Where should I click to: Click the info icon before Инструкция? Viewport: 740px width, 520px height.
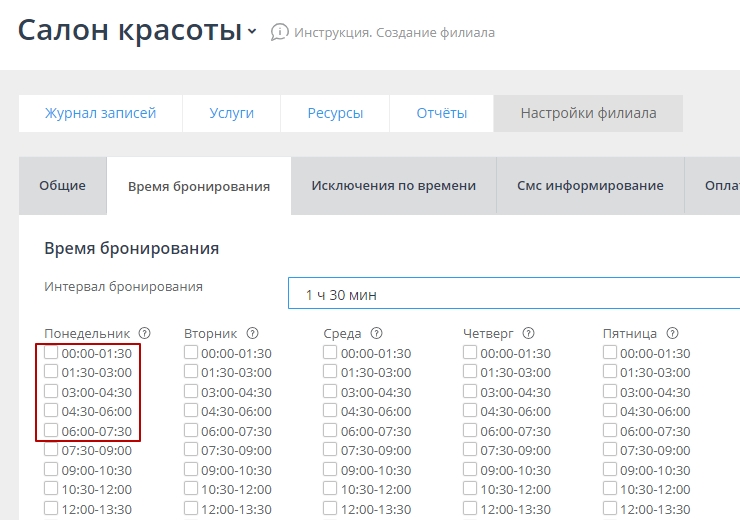280,32
